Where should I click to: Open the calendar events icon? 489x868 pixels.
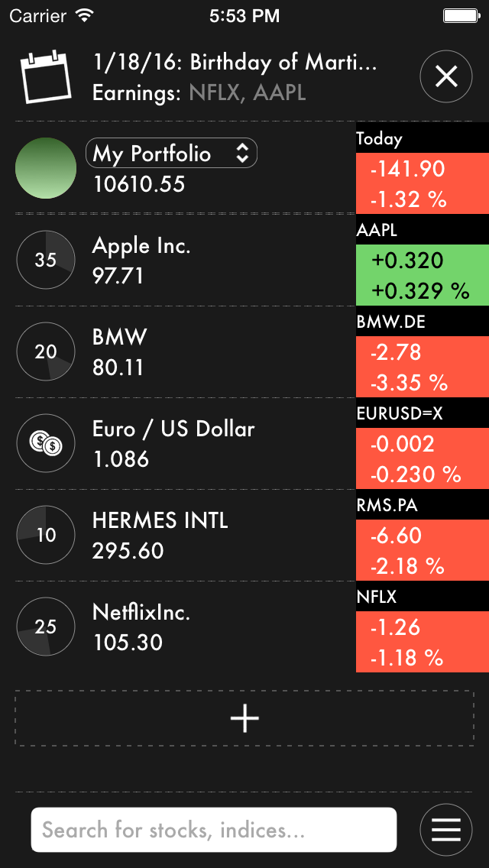click(x=44, y=76)
